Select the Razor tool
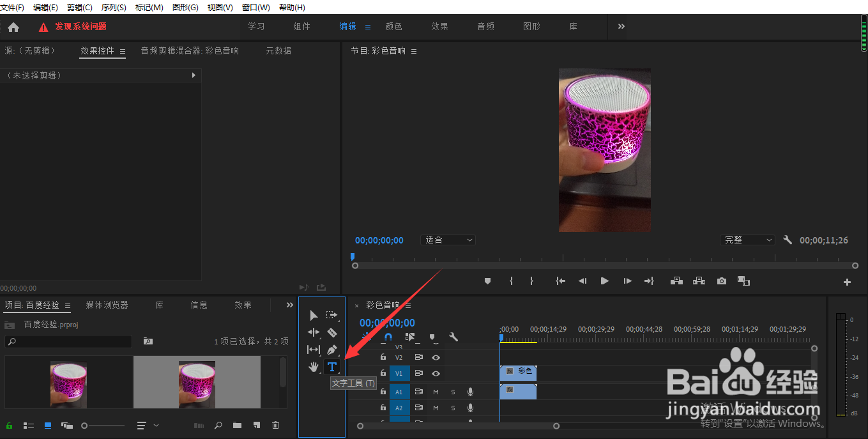 coord(331,332)
